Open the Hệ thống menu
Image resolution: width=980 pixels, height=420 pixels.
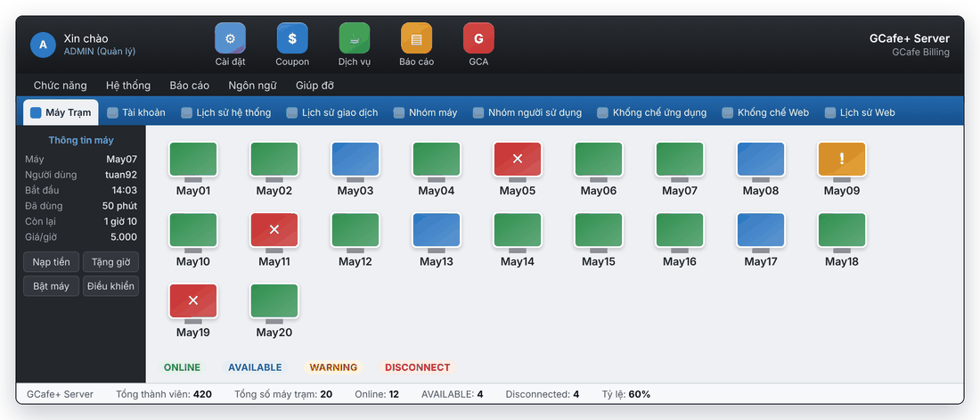(x=128, y=85)
